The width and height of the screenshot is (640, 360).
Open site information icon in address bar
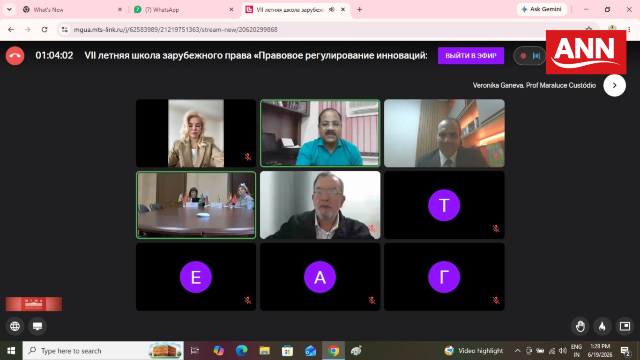[65, 29]
